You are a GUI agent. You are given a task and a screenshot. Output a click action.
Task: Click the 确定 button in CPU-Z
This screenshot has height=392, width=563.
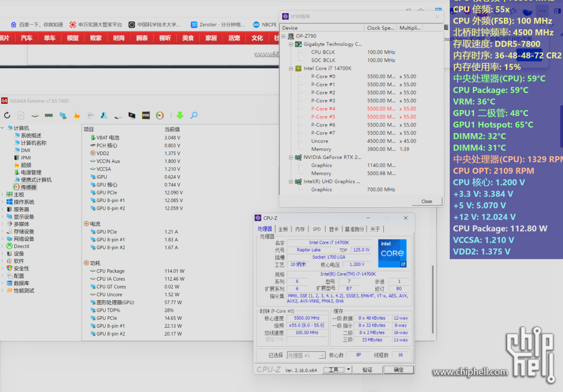click(x=398, y=370)
